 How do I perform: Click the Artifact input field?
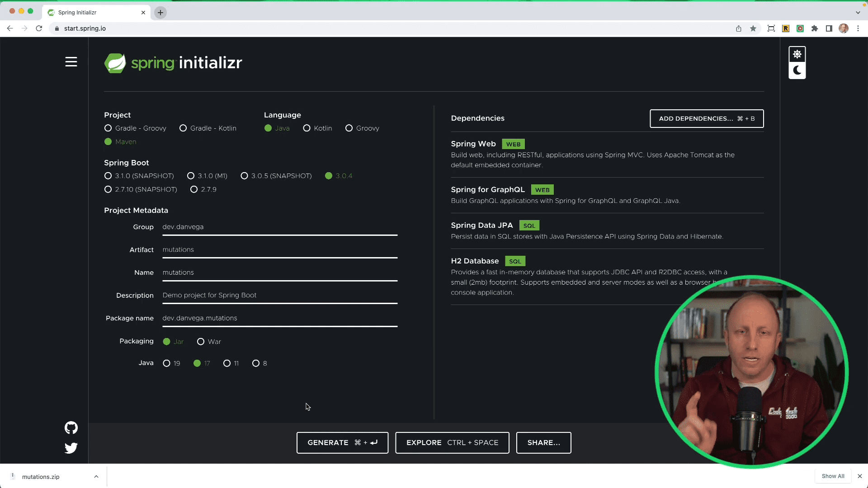point(279,250)
